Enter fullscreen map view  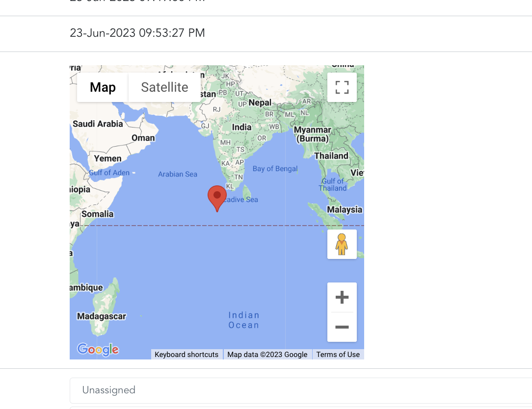point(342,87)
